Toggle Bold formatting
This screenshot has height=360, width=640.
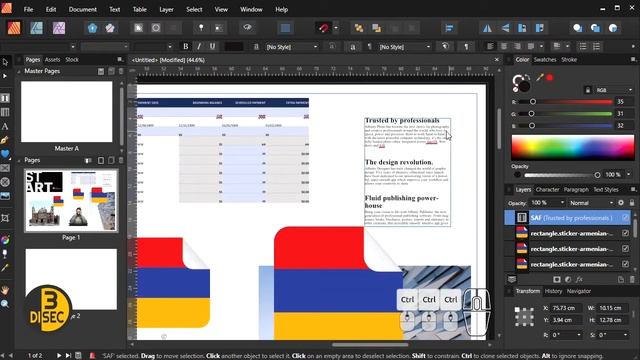pyautogui.click(x=186, y=47)
